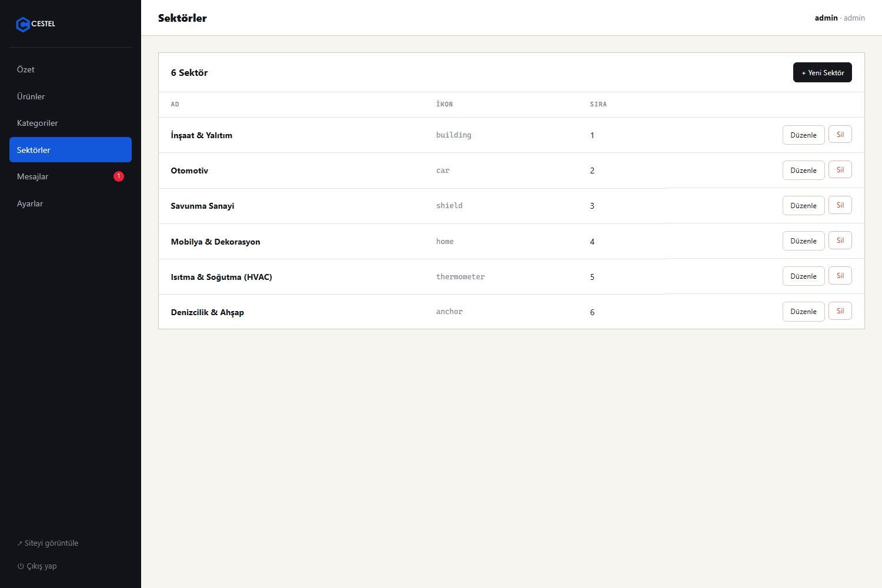Click the İKON column header

[445, 105]
